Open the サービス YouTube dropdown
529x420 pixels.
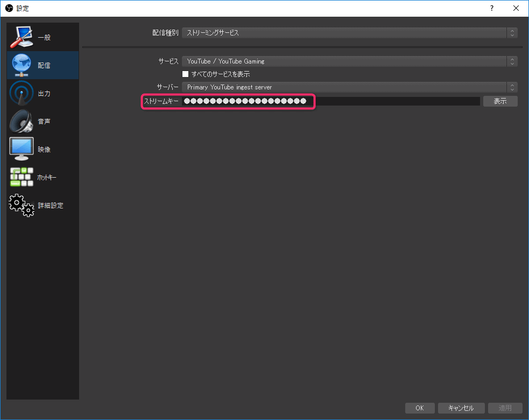(350, 61)
